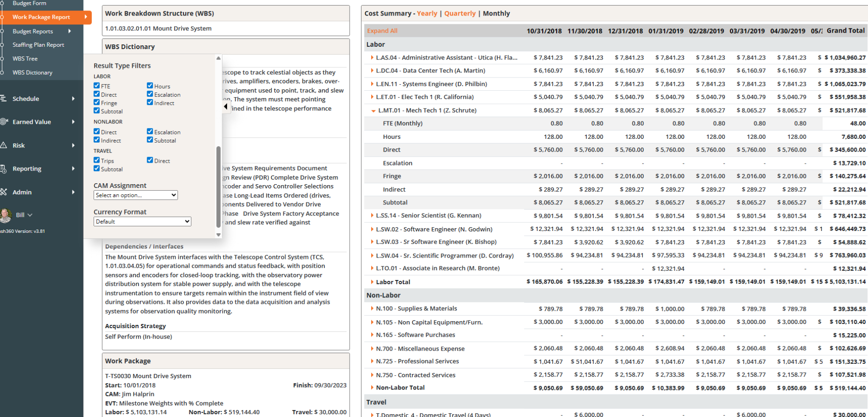The height and width of the screenshot is (417, 868).
Task: Disable the Nonlabor Escalation checkbox
Action: [x=150, y=132]
